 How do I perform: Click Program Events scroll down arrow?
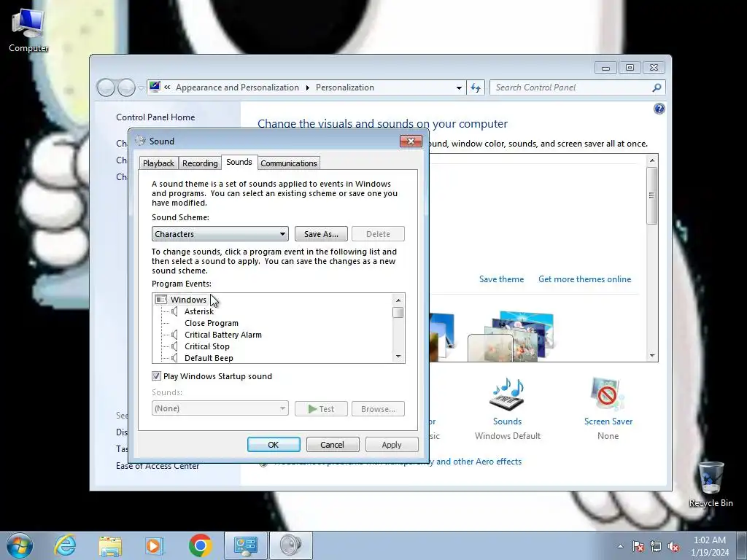click(398, 357)
